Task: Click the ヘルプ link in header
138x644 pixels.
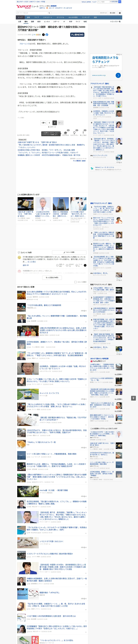Action: (94, 2)
